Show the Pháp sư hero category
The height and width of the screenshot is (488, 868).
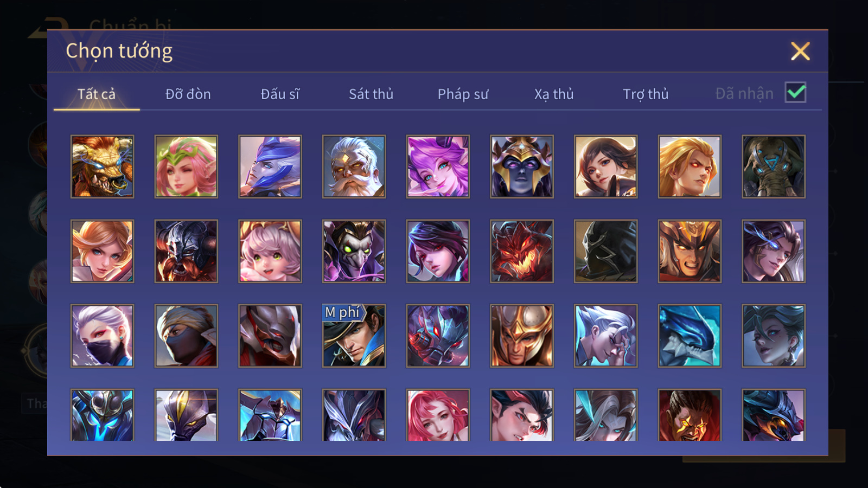tap(463, 94)
